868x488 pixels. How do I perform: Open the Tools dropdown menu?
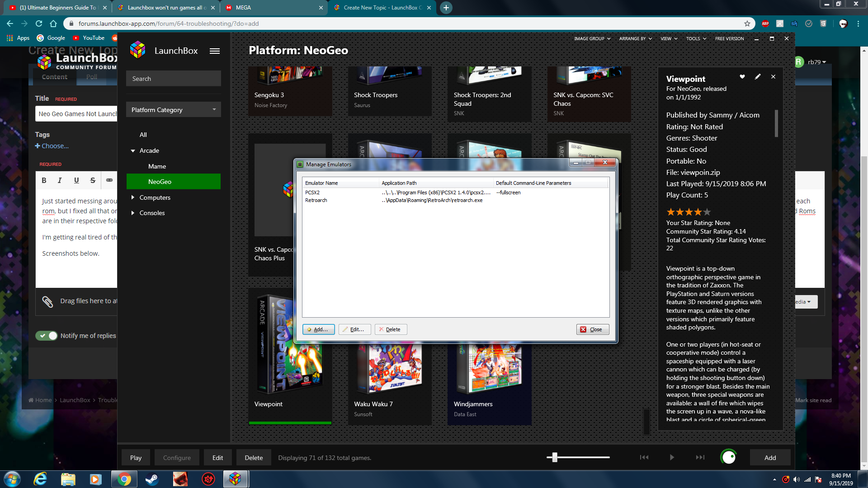(696, 39)
